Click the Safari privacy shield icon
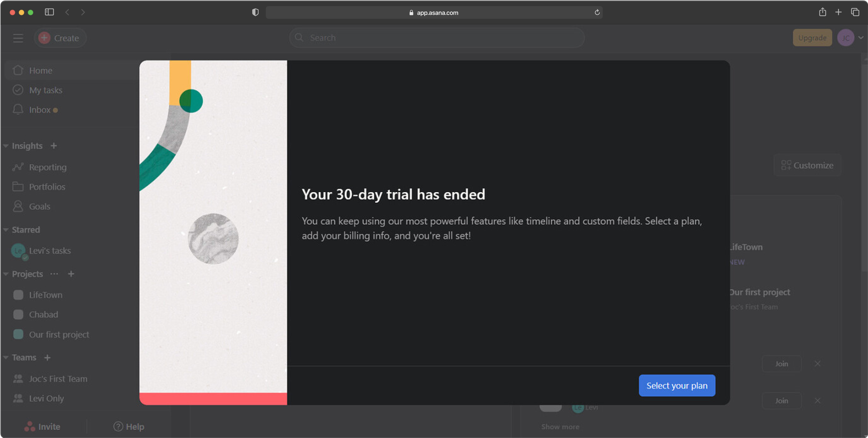 click(256, 12)
